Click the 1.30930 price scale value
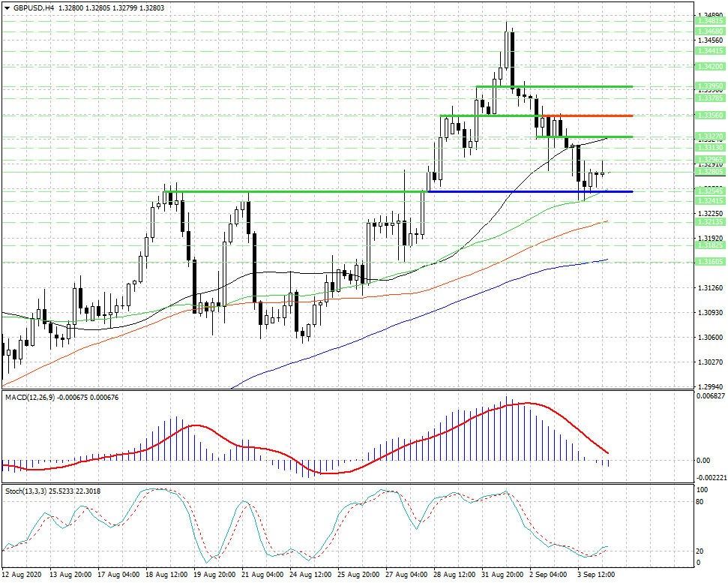This screenshot has height=583, width=728. (x=710, y=312)
